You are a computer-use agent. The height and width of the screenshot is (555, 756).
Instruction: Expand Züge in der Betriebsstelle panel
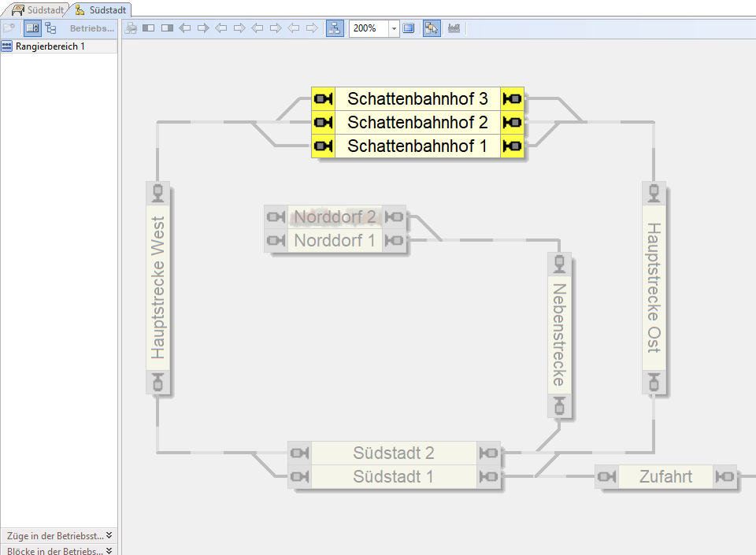(109, 535)
